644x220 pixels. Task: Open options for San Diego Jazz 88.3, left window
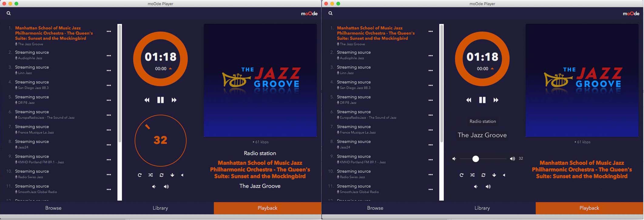coord(109,86)
